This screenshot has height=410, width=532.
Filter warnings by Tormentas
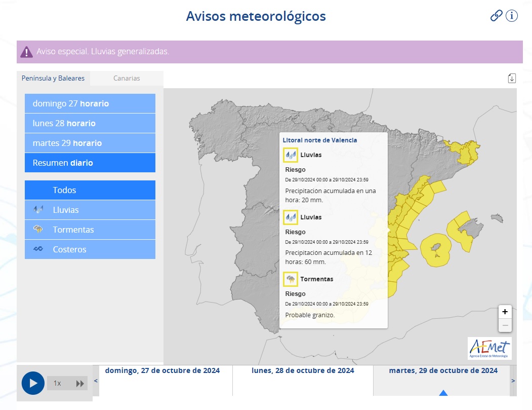(90, 230)
